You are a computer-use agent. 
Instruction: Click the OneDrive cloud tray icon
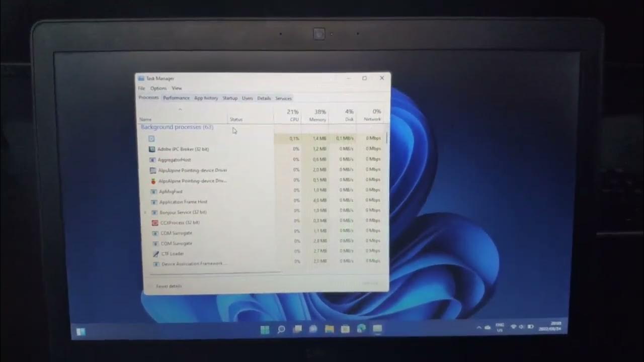pyautogui.click(x=488, y=327)
